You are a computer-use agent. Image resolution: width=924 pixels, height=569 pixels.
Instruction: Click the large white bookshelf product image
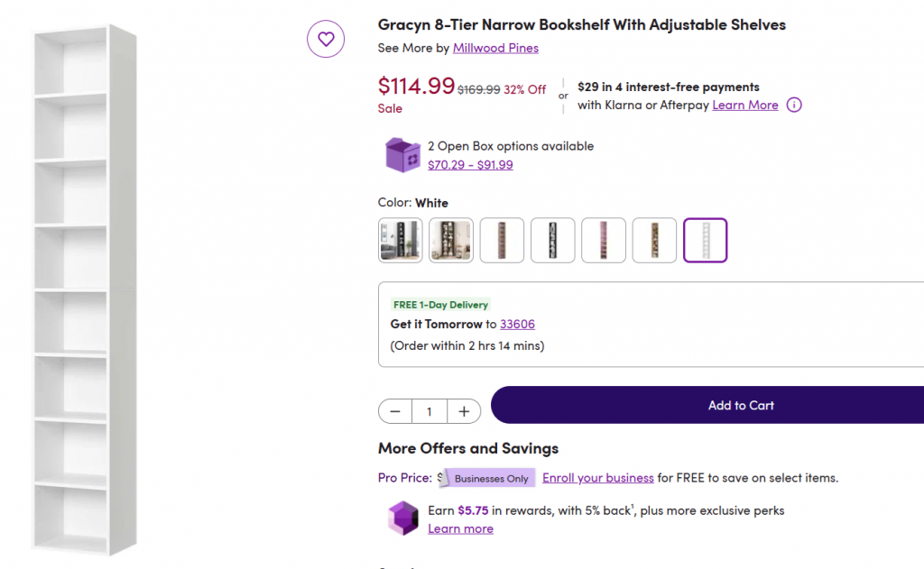click(86, 289)
